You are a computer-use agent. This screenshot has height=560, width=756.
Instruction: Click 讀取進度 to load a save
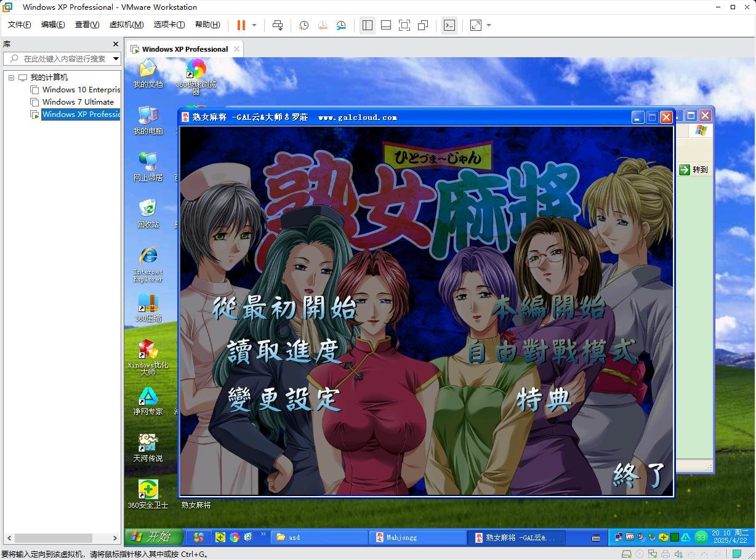pos(283,351)
